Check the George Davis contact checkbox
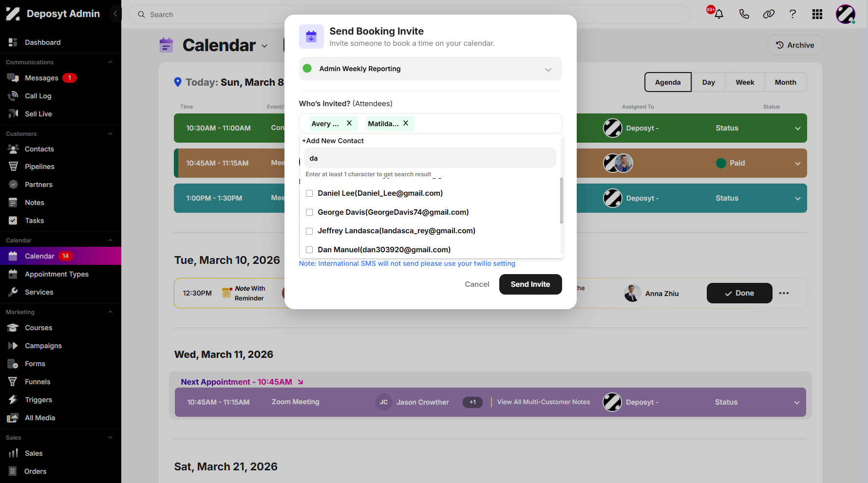The height and width of the screenshot is (483, 868). coord(309,212)
